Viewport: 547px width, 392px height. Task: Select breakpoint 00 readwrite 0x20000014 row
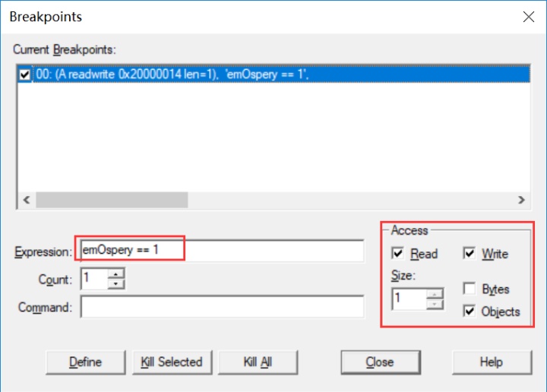(x=282, y=74)
